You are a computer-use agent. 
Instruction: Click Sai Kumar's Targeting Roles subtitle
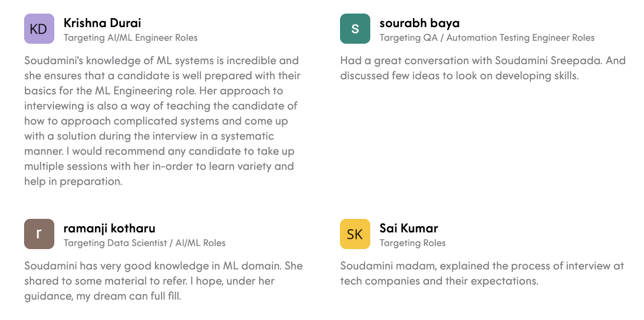412,243
